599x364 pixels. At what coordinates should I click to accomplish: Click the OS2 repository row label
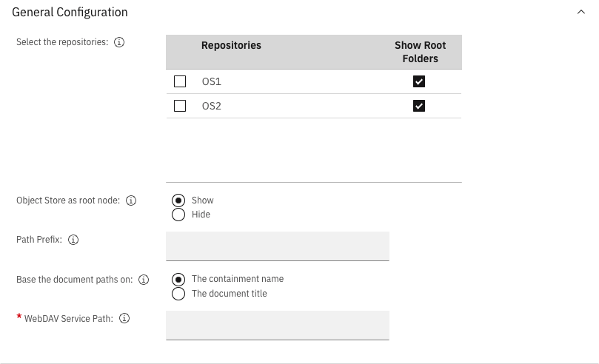(212, 106)
